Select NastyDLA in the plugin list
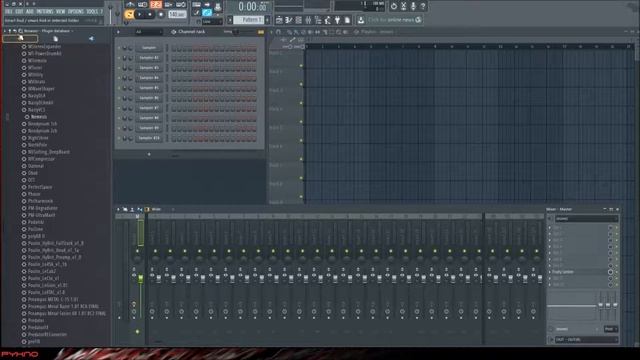640x360 pixels. click(36, 96)
